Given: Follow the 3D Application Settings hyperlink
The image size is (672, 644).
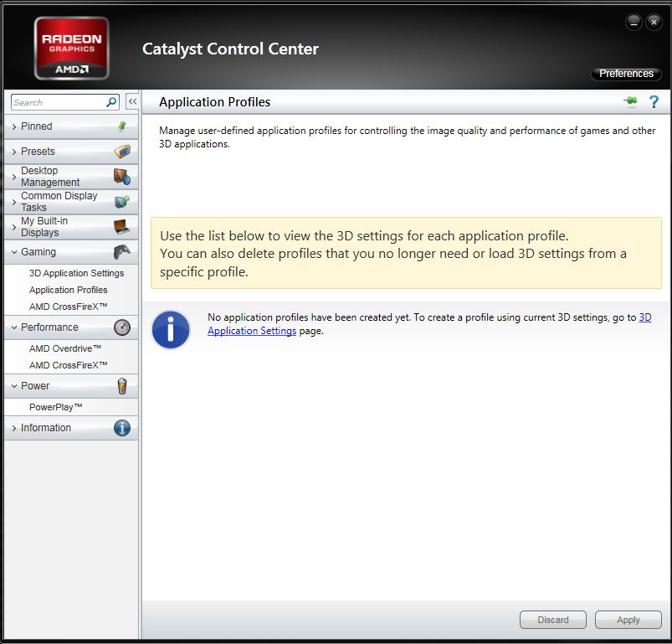Looking at the screenshot, I should point(252,331).
